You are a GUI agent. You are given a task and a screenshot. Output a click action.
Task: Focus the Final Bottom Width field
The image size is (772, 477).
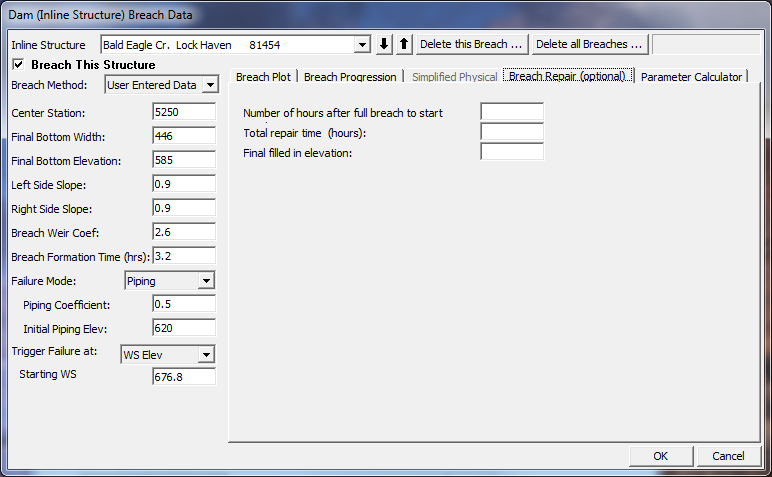click(184, 137)
